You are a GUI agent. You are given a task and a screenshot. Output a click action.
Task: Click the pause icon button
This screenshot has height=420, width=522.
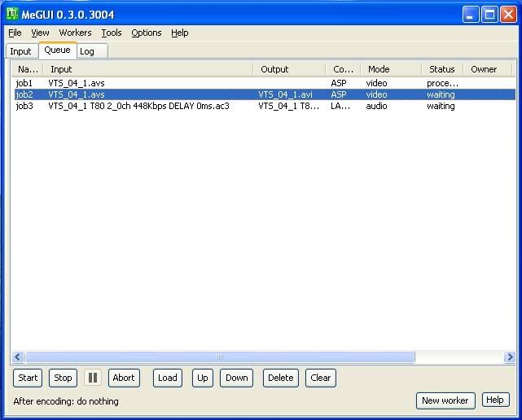click(x=93, y=378)
